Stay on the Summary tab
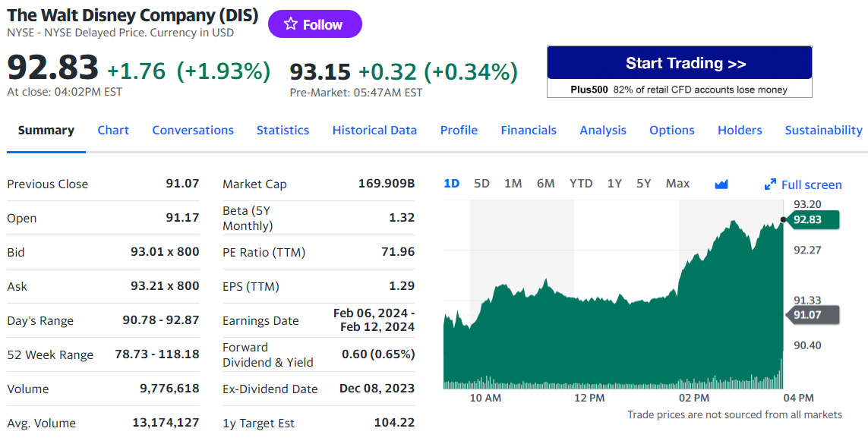Image resolution: width=868 pixels, height=441 pixels. point(46,130)
